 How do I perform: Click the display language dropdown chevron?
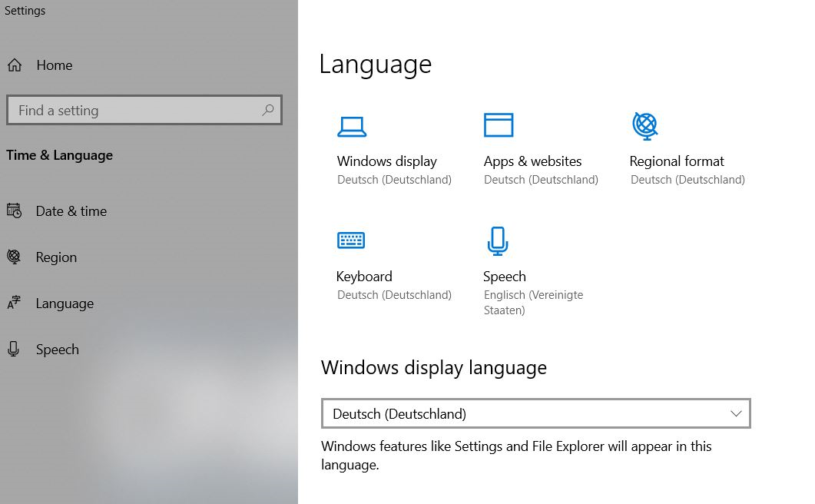click(x=736, y=413)
